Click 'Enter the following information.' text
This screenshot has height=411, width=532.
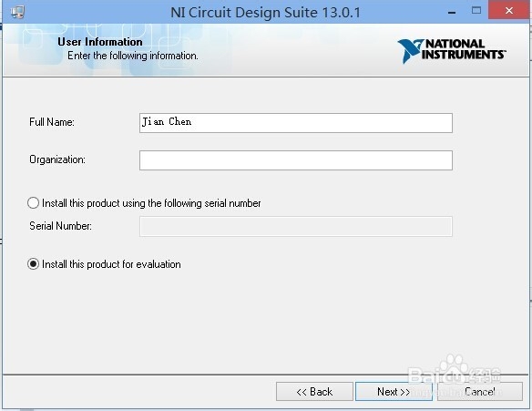coord(133,56)
